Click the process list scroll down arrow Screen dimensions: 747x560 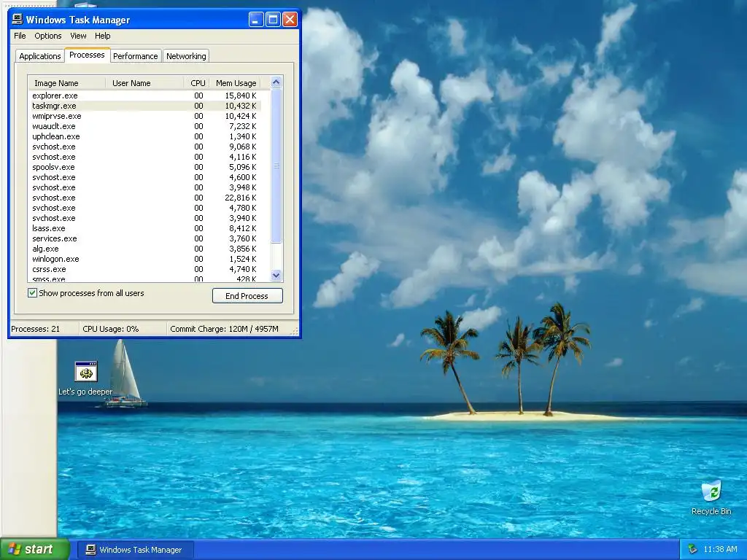tap(276, 275)
